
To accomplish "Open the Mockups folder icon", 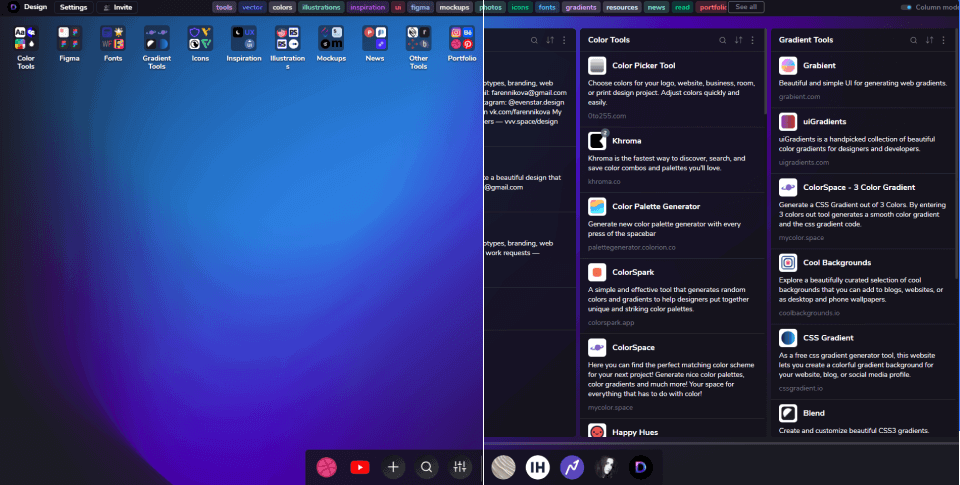I will tap(331, 38).
